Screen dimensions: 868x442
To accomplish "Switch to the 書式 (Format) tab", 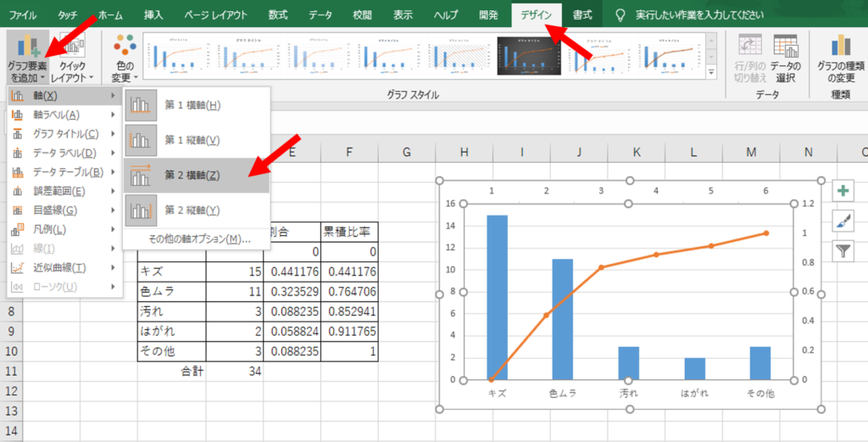I will point(582,15).
